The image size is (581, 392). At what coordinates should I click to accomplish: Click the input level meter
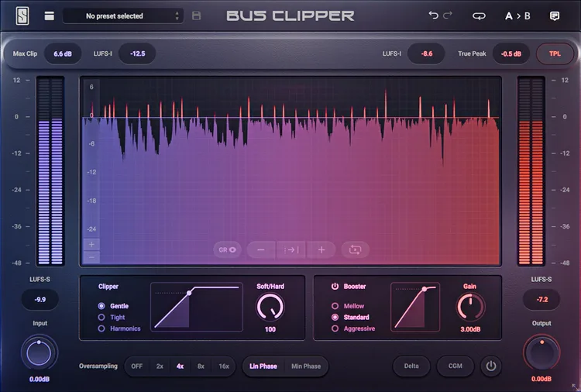coord(50,171)
